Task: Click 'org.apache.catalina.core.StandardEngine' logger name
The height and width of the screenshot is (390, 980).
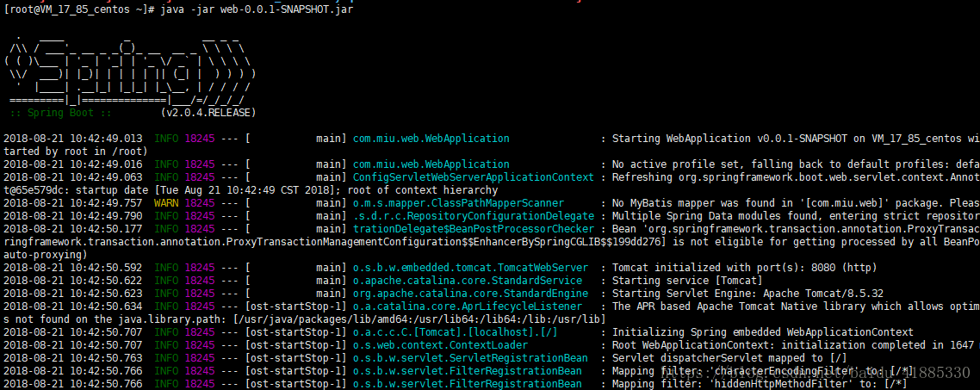Action: pyautogui.click(x=471, y=293)
